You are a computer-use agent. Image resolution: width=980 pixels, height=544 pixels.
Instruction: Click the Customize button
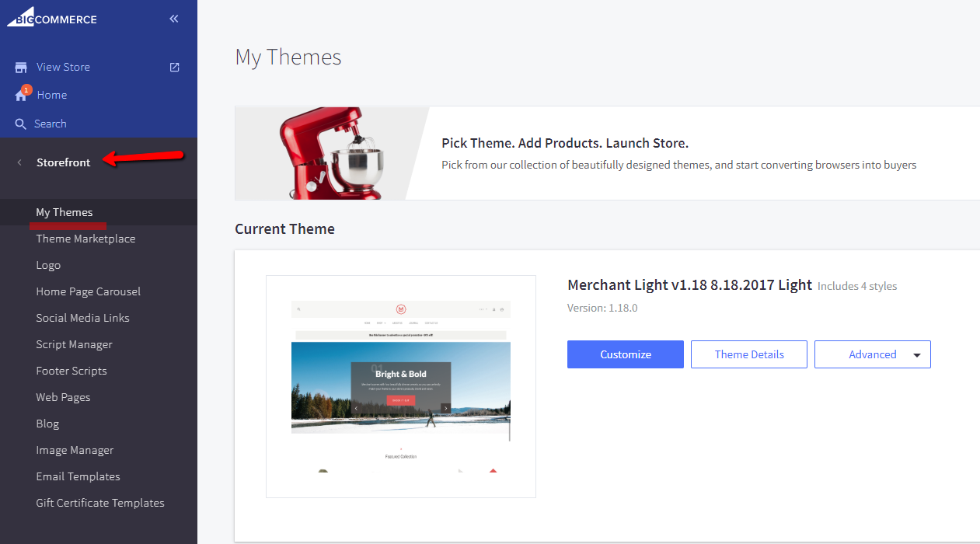pos(626,354)
